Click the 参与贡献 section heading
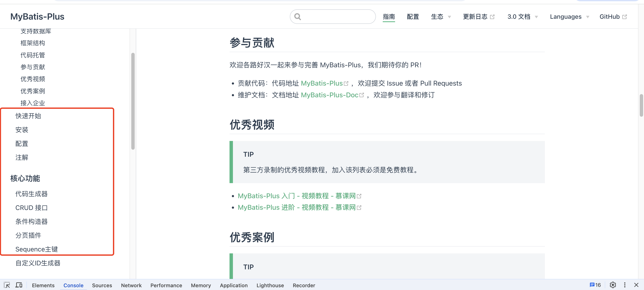Viewport: 644px width, 290px height. tap(252, 43)
